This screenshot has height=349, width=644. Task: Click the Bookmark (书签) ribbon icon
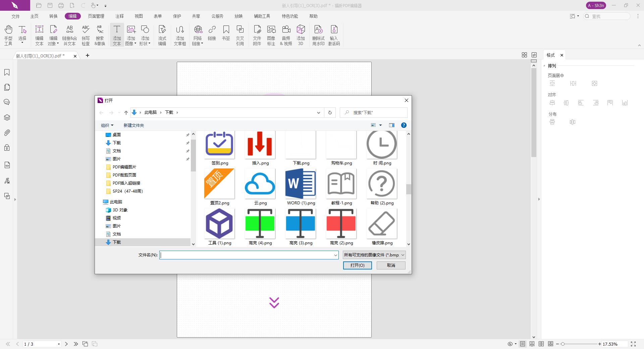click(226, 33)
